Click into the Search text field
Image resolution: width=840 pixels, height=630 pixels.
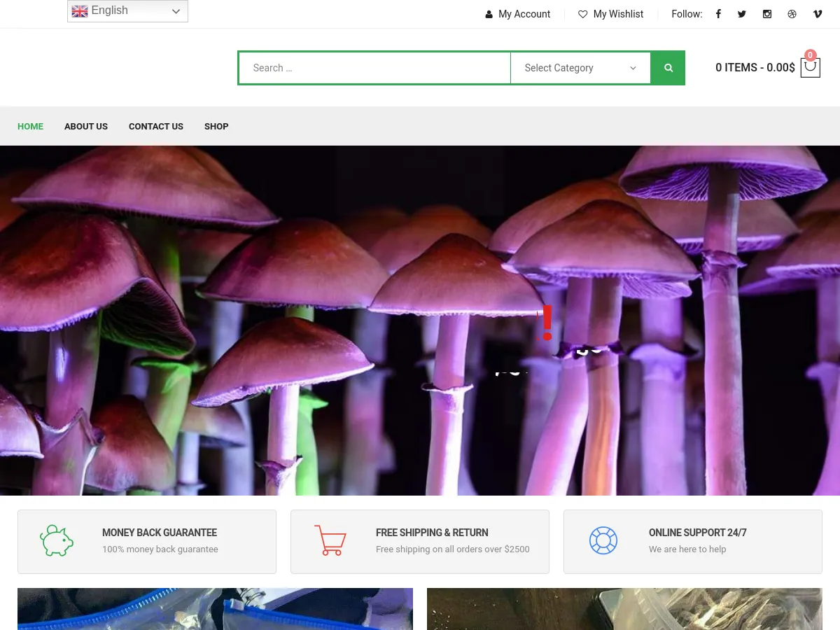click(x=374, y=68)
